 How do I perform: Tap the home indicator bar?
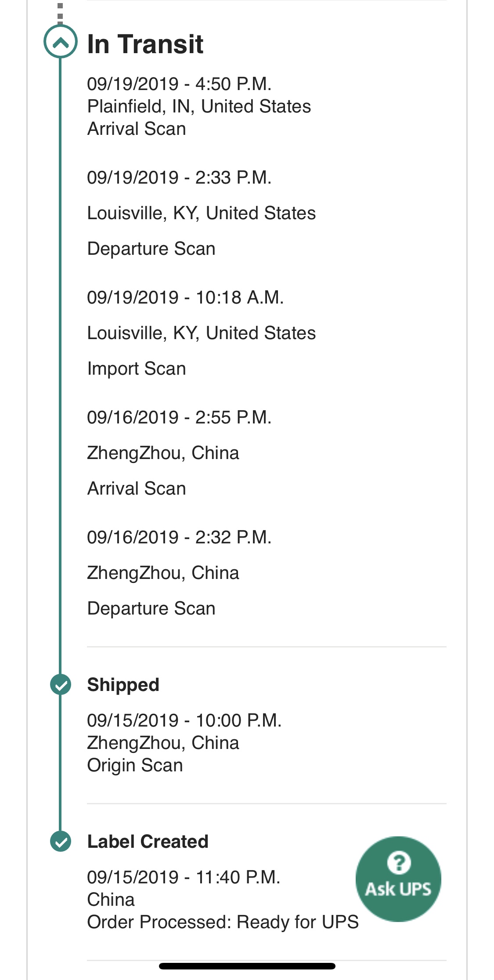pos(247,966)
